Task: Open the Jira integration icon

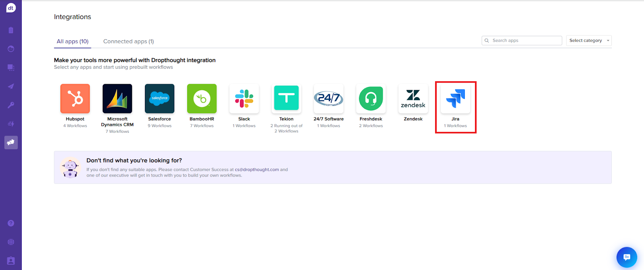Action: tap(456, 99)
